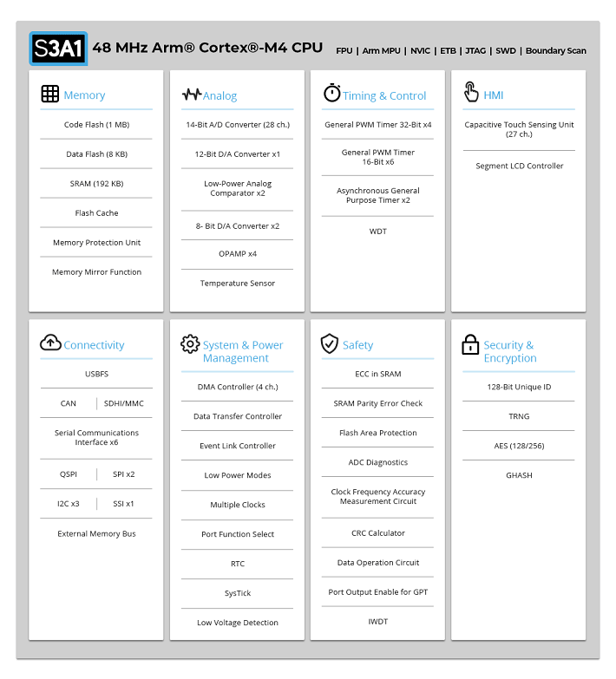
Task: Click 14-Bit A/D Converter (28 ch.) entry
Action: [238, 125]
